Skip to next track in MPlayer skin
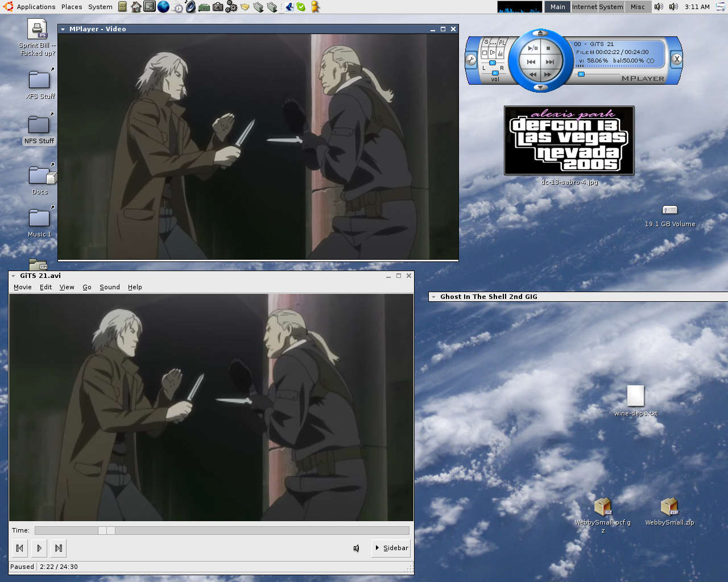The width and height of the screenshot is (728, 582). point(549,61)
